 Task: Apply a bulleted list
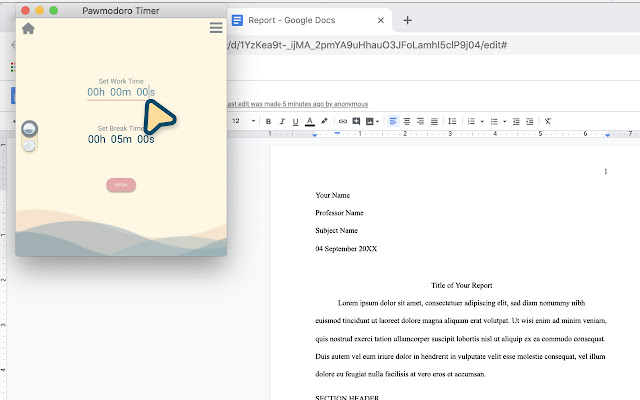click(x=494, y=121)
